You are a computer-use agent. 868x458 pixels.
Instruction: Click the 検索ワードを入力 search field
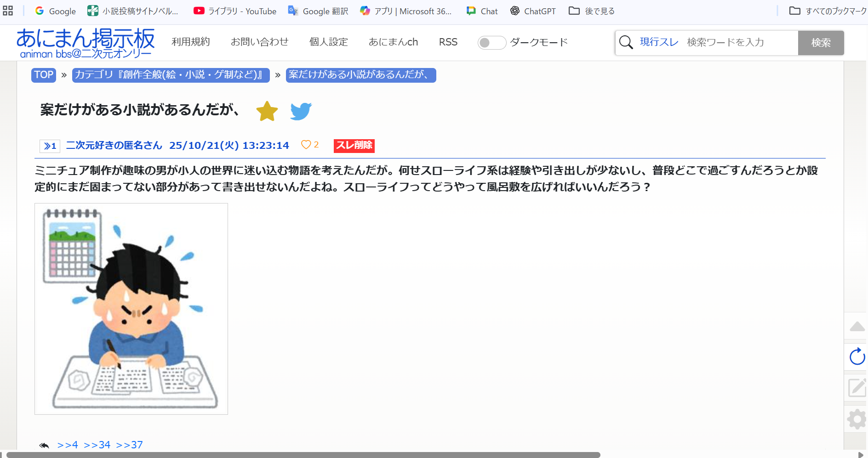pos(739,43)
